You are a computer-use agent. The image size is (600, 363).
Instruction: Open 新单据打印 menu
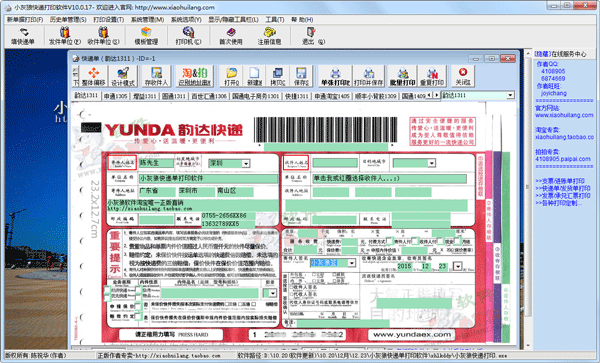(x=24, y=20)
